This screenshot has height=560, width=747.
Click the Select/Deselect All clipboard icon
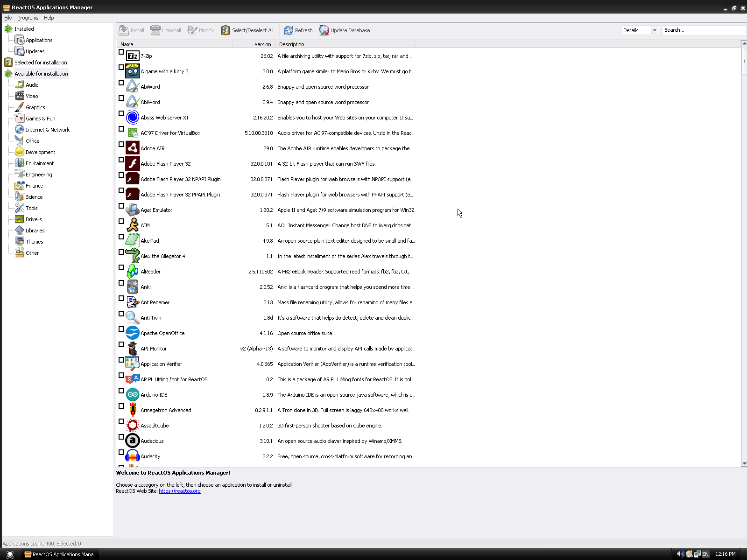coord(226,30)
